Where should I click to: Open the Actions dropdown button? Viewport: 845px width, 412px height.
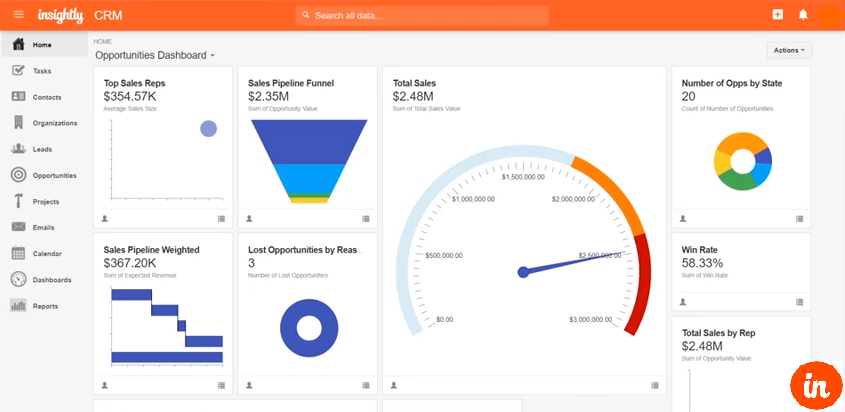pyautogui.click(x=788, y=50)
